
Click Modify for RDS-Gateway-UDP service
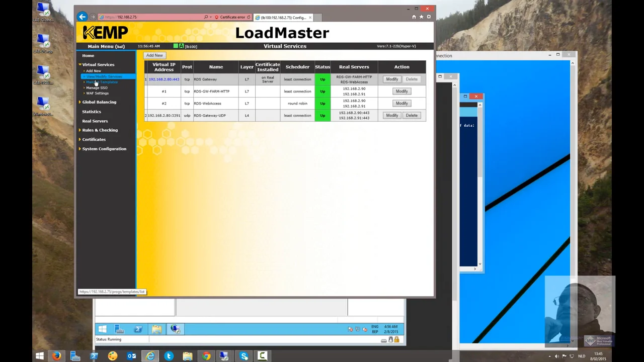pyautogui.click(x=392, y=116)
